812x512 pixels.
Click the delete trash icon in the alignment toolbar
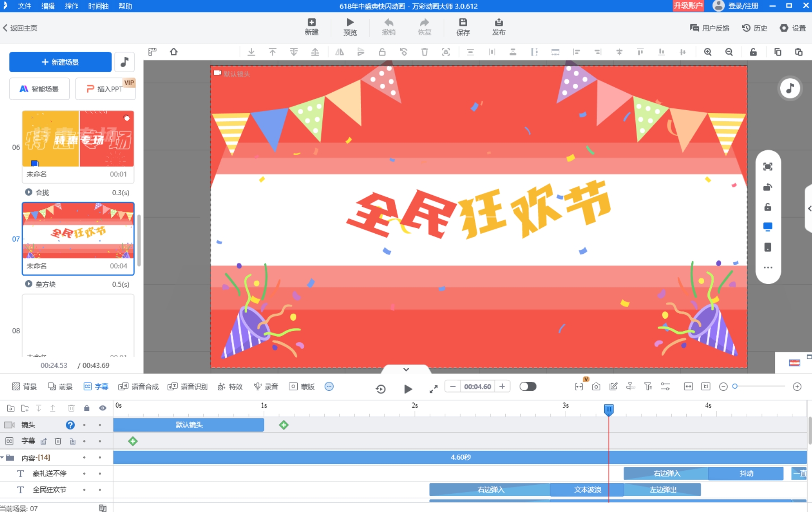424,52
